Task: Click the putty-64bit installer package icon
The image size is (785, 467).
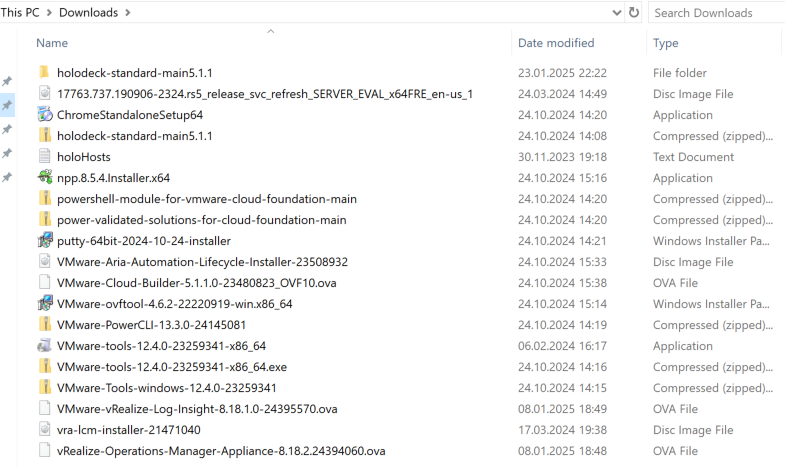Action: click(45, 240)
